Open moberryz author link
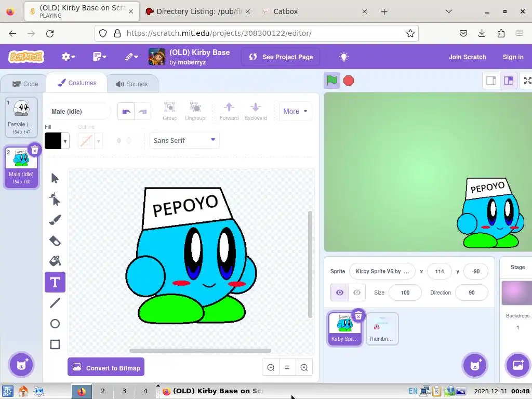Screen dimensions: 532x399 pyautogui.click(x=192, y=62)
